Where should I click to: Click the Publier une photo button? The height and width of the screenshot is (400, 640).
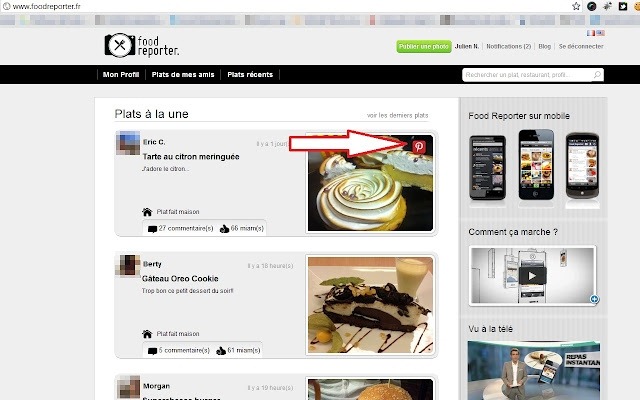[x=424, y=47]
